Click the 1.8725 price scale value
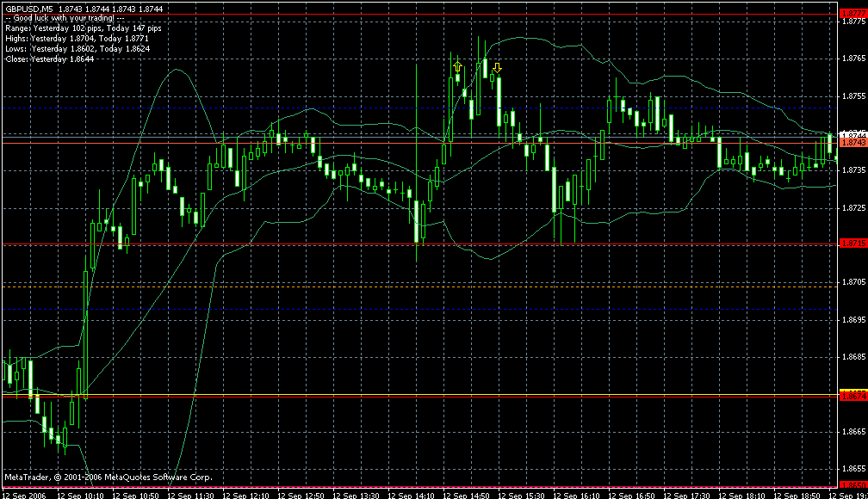Viewport: 868px width, 499px height. tap(853, 208)
